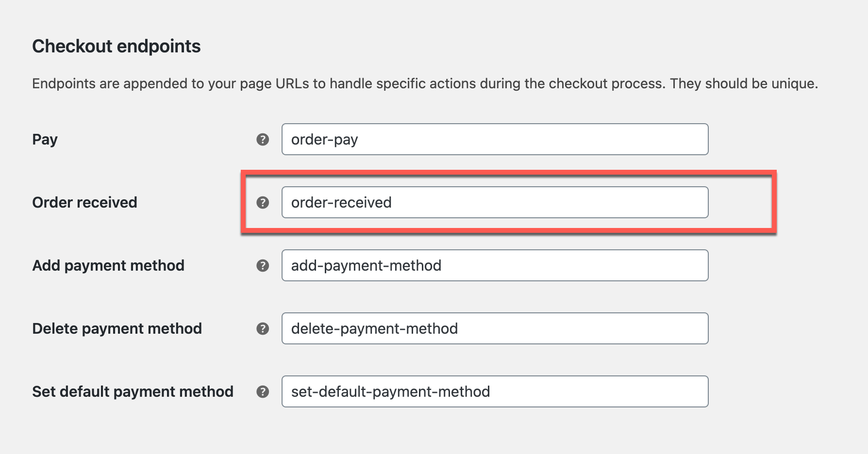
Task: Click the Delete payment method help icon
Action: (x=263, y=329)
